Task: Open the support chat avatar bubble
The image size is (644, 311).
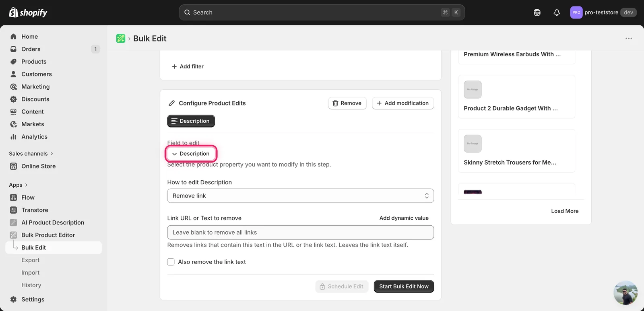Action: [625, 293]
